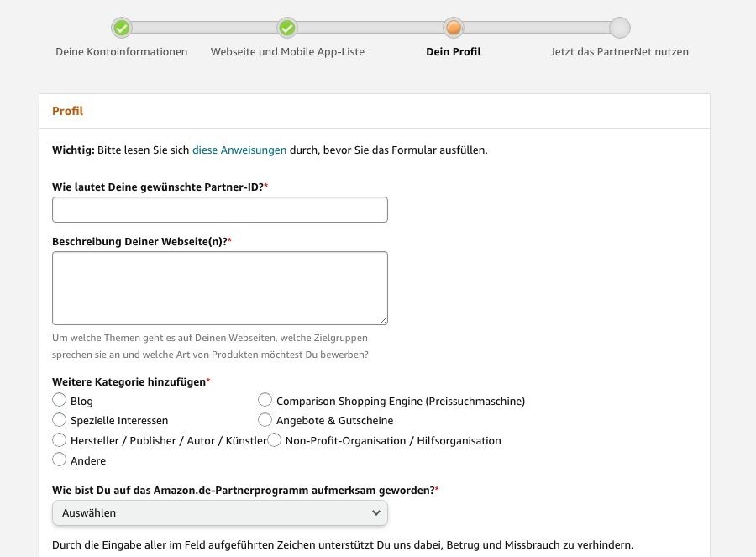Select the Blog radio button
Image resolution: width=756 pixels, height=557 pixels.
pyautogui.click(x=60, y=400)
